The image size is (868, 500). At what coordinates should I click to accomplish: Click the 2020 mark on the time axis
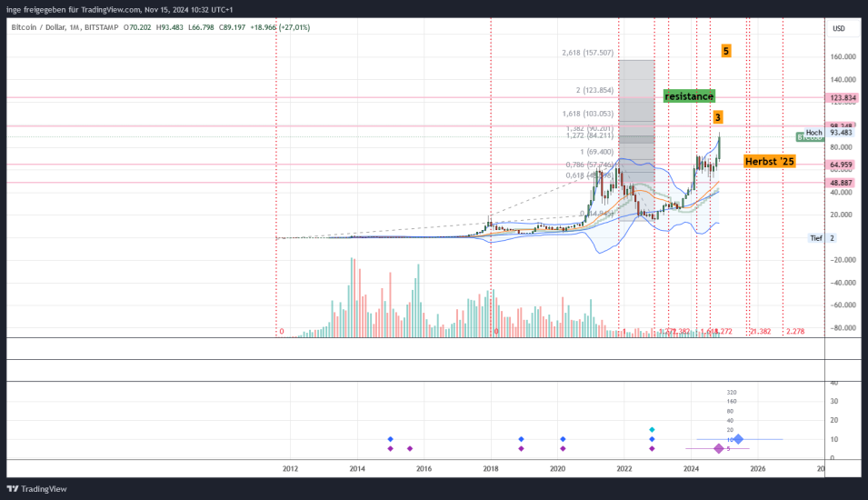557,469
